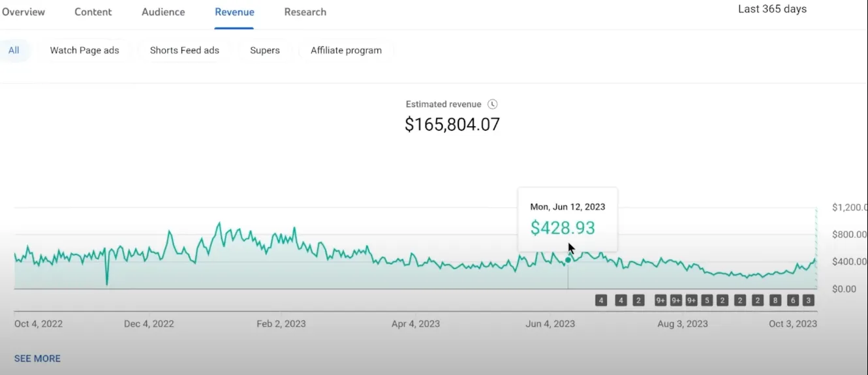The height and width of the screenshot is (375, 868).
Task: Choose the Affiliate program filter chip
Action: 346,50
